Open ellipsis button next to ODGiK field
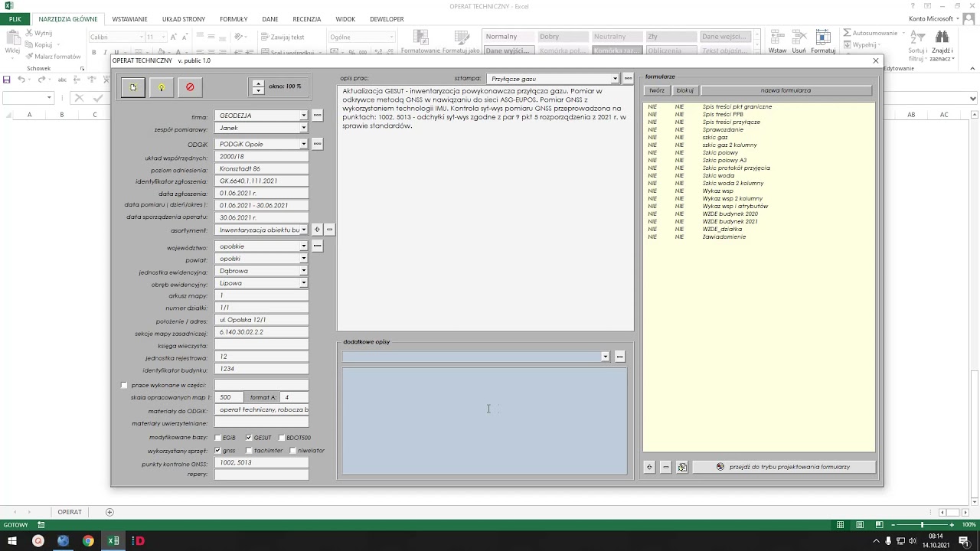 (x=317, y=144)
